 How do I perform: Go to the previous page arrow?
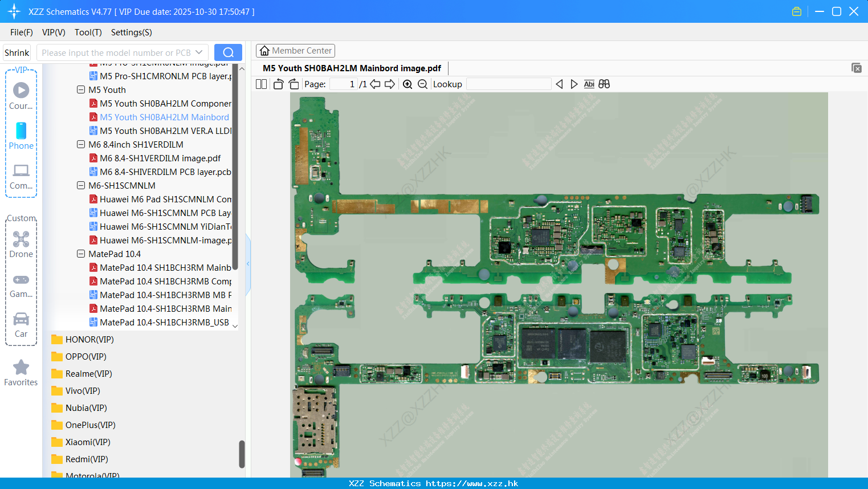(x=375, y=84)
